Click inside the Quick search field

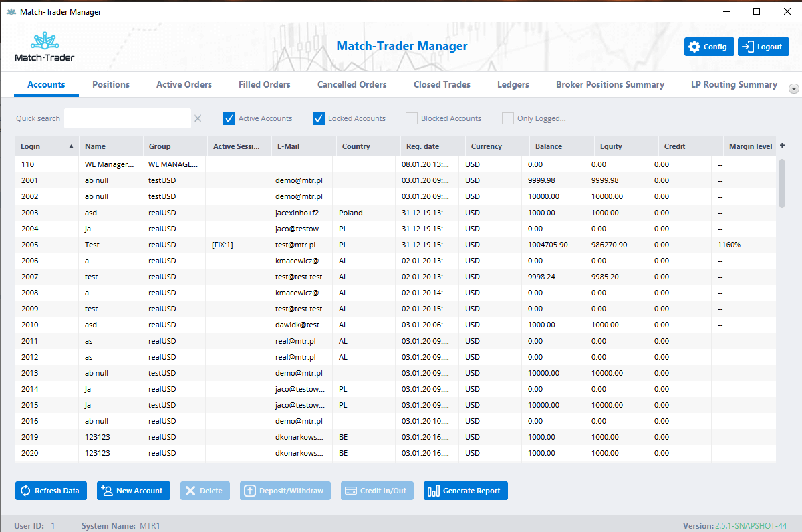click(x=127, y=118)
